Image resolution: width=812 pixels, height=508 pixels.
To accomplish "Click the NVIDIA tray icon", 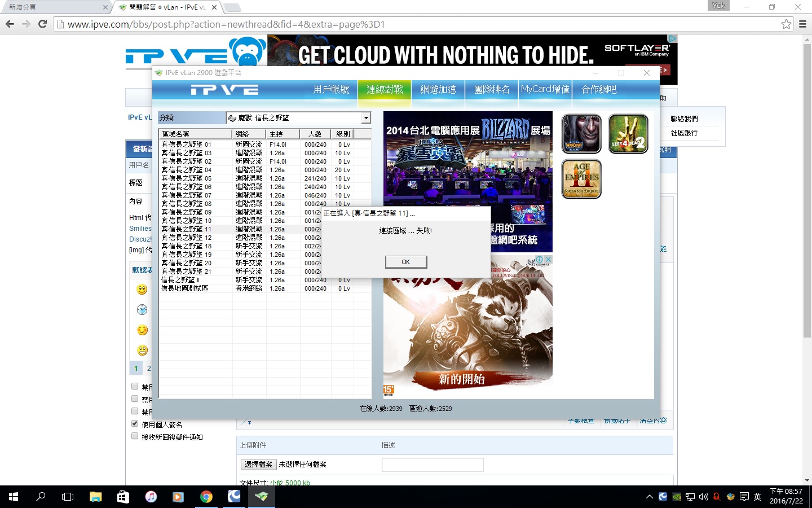I will tap(677, 497).
